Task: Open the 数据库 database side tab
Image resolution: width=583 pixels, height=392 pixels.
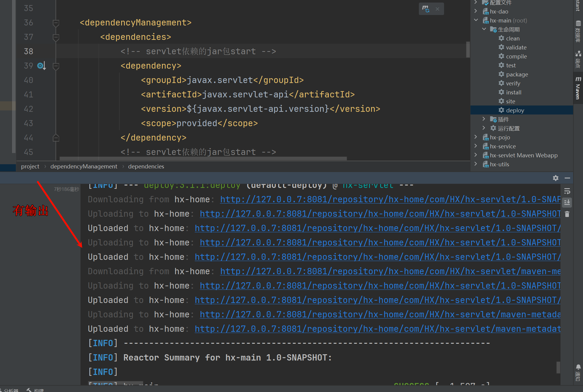Action: tap(578, 31)
